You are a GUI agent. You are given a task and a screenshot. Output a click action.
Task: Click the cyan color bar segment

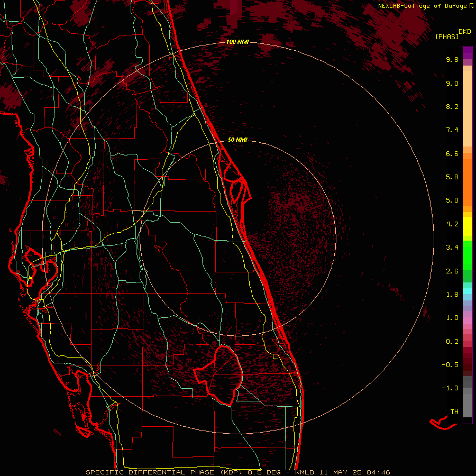pyautogui.click(x=467, y=291)
